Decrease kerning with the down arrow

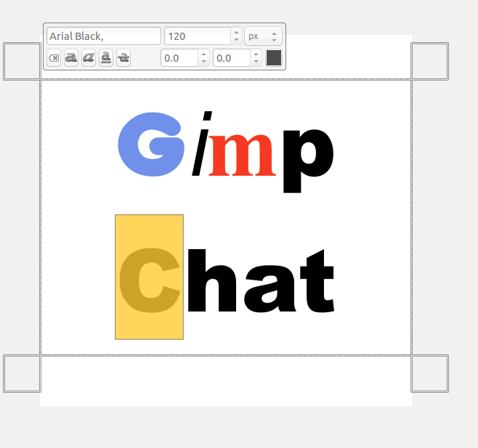[256, 62]
